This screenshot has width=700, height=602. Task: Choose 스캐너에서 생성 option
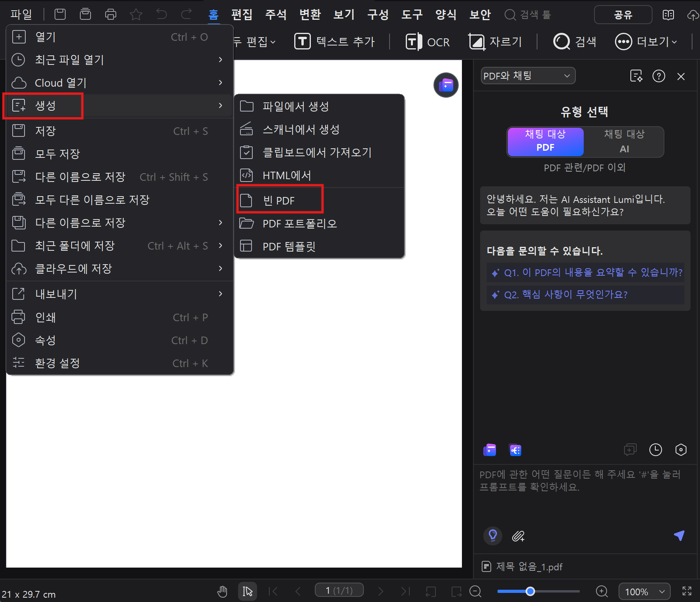(320, 129)
